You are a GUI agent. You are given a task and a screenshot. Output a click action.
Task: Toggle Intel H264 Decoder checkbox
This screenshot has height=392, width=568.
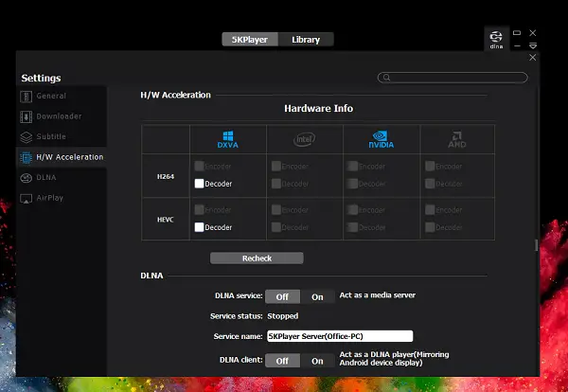276,184
